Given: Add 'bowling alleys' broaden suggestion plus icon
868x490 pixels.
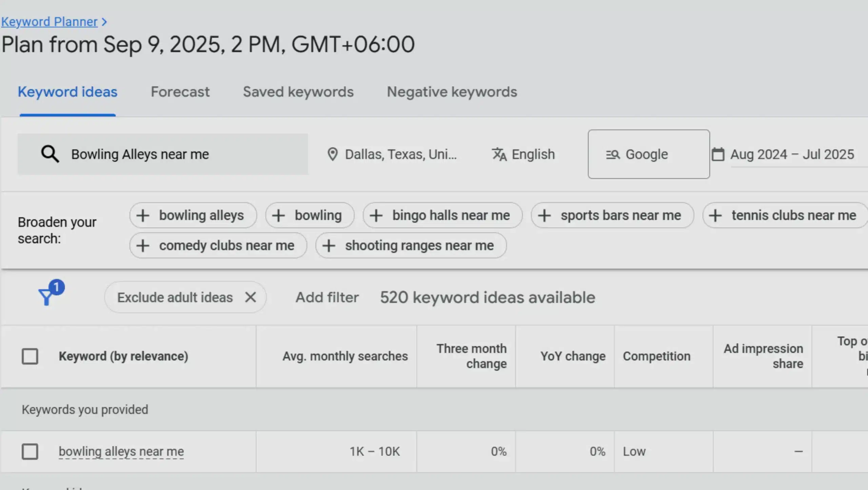Looking at the screenshot, I should 143,215.
